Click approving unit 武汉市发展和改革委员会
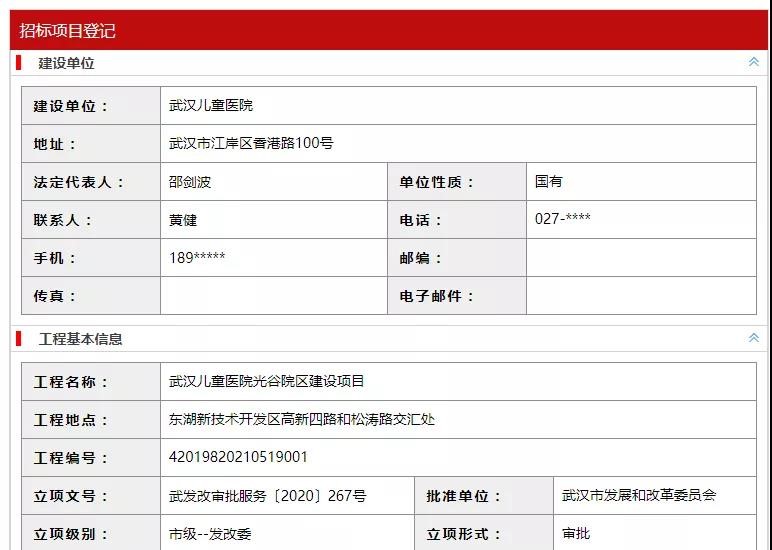The width and height of the screenshot is (772, 550). tap(639, 495)
